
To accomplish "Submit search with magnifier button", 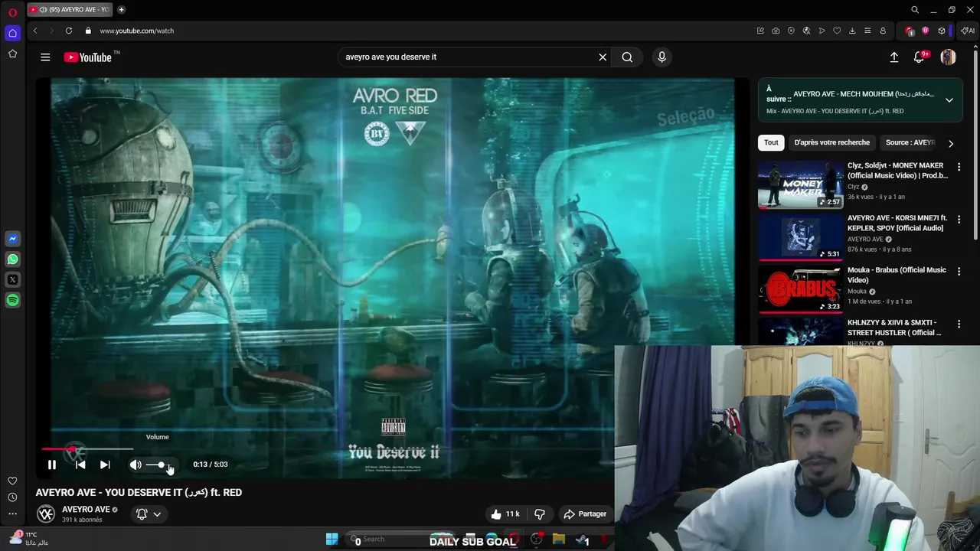I will coord(627,57).
